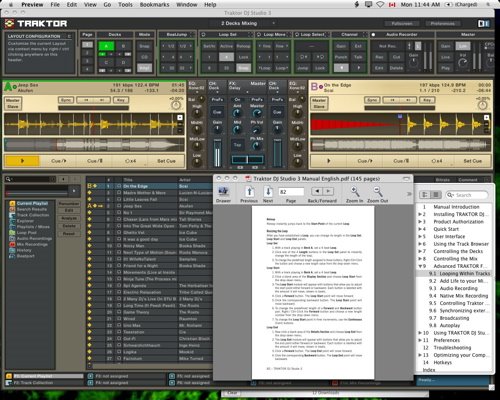This screenshot has width=500, height=400.
Task: Open the Loop Pool entry
Action: coord(27,233)
